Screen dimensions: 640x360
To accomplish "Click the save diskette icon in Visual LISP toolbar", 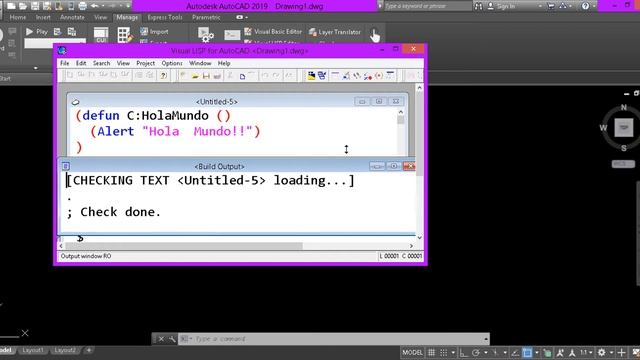I will tap(206, 76).
